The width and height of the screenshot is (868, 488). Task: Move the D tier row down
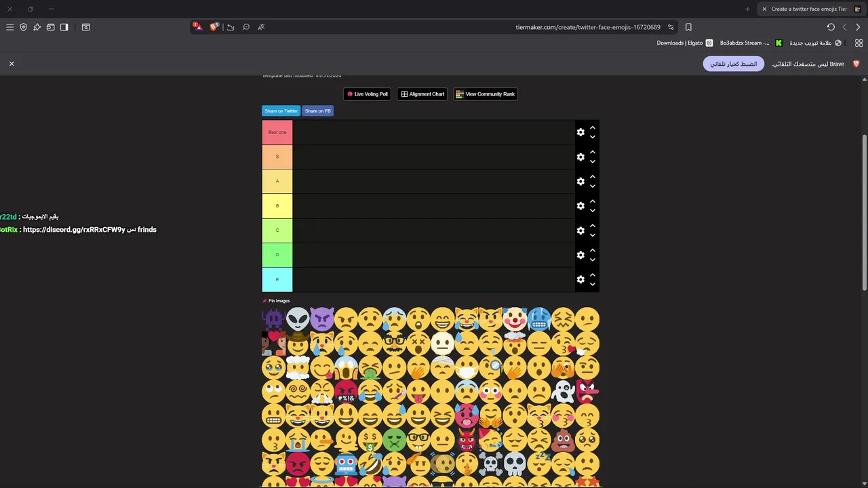click(x=592, y=260)
